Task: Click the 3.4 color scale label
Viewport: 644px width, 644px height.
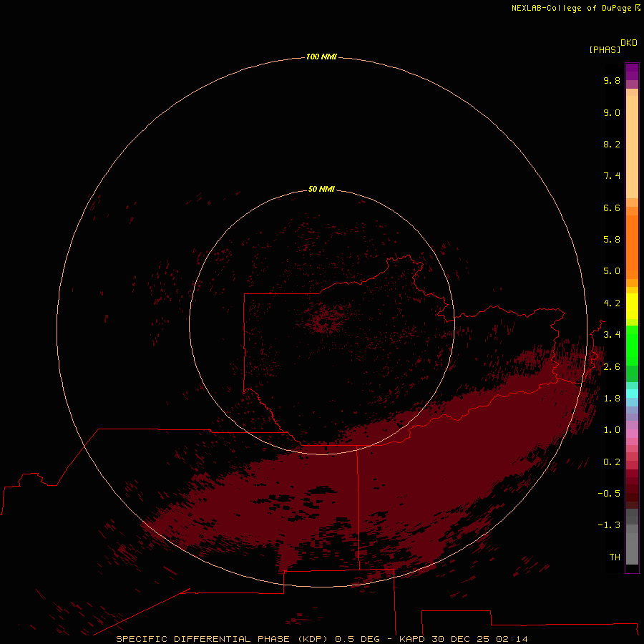Action: click(612, 335)
